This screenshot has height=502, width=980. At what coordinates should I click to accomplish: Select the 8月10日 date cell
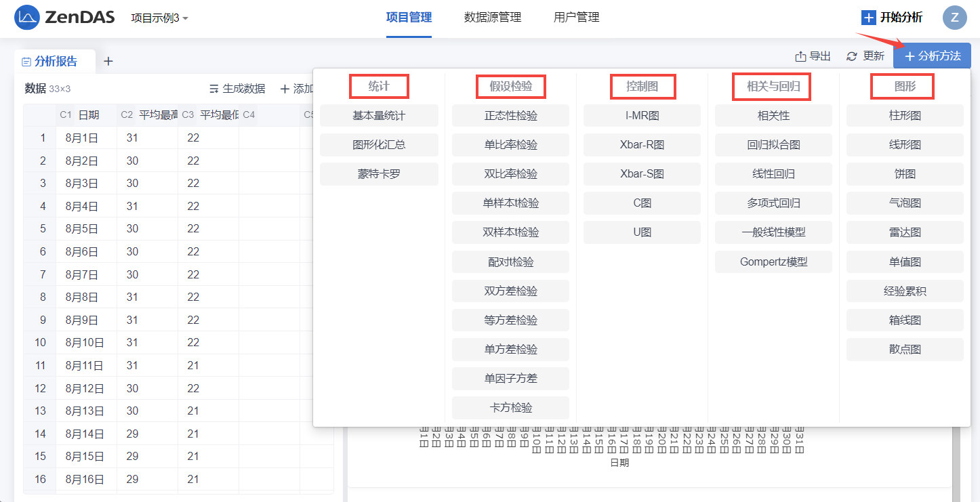click(86, 343)
